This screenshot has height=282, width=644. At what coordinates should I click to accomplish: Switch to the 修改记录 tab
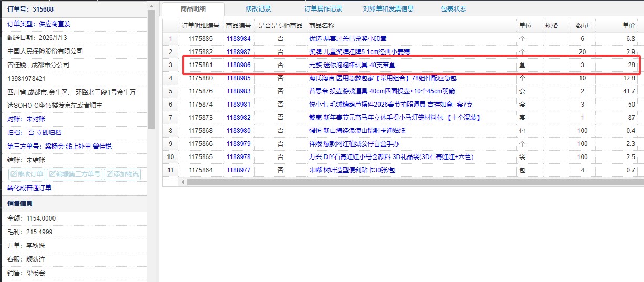[x=258, y=9]
